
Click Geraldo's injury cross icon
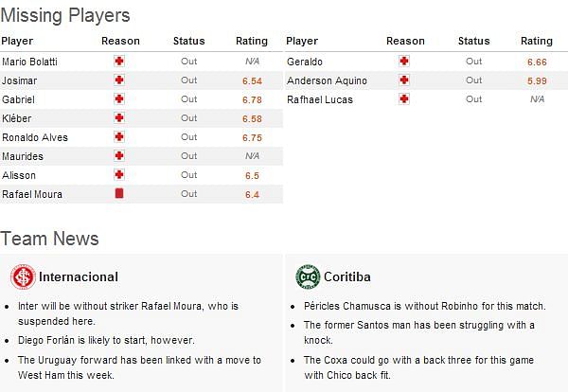click(x=404, y=61)
